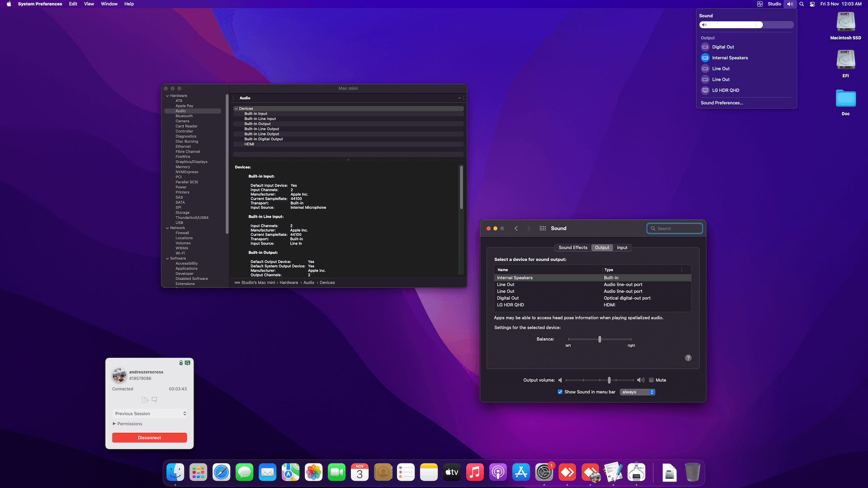Uncheck Show Sound in menu bar
Viewport: 868px width, 488px height.
[560, 392]
